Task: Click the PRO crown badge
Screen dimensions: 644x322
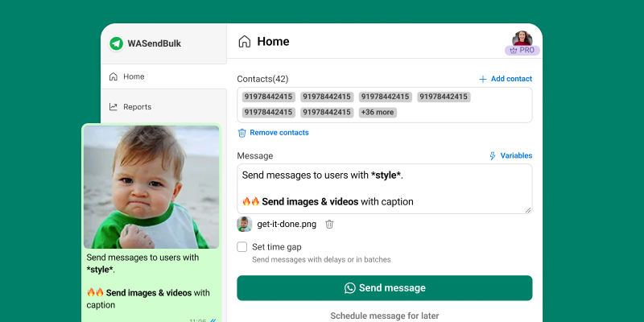Action: 522,51
